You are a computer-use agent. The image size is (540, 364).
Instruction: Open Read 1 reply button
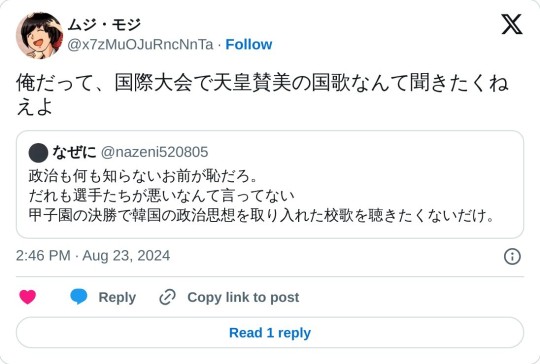pyautogui.click(x=270, y=333)
